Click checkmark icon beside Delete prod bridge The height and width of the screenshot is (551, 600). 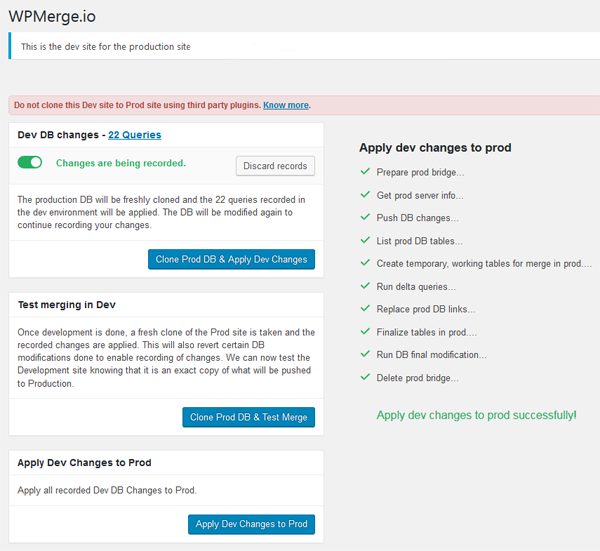(x=365, y=377)
